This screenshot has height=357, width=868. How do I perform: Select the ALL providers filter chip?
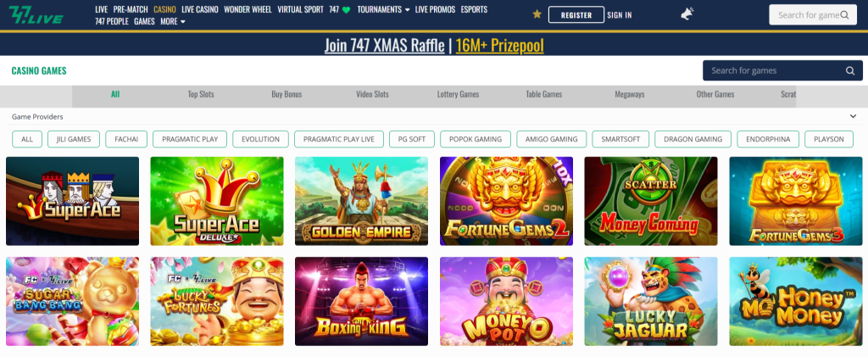click(x=27, y=139)
